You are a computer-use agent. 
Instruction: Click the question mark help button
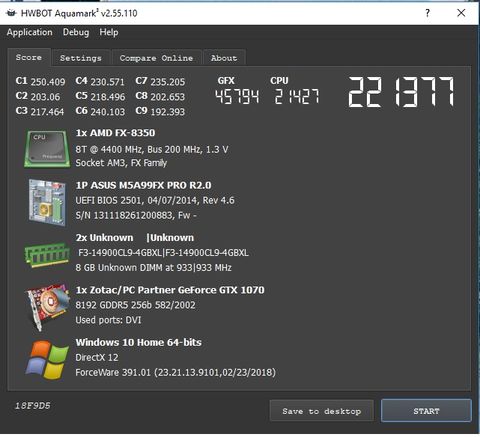[x=427, y=13]
